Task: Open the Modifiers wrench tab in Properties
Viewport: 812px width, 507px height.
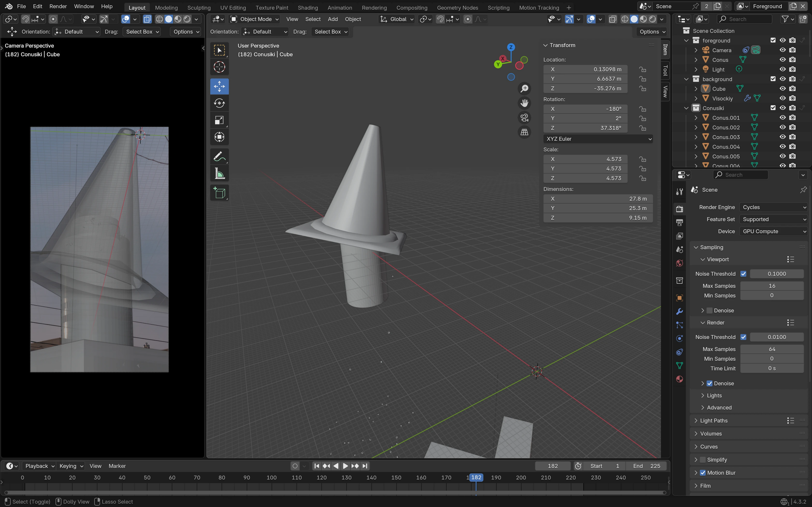Action: pos(680,311)
